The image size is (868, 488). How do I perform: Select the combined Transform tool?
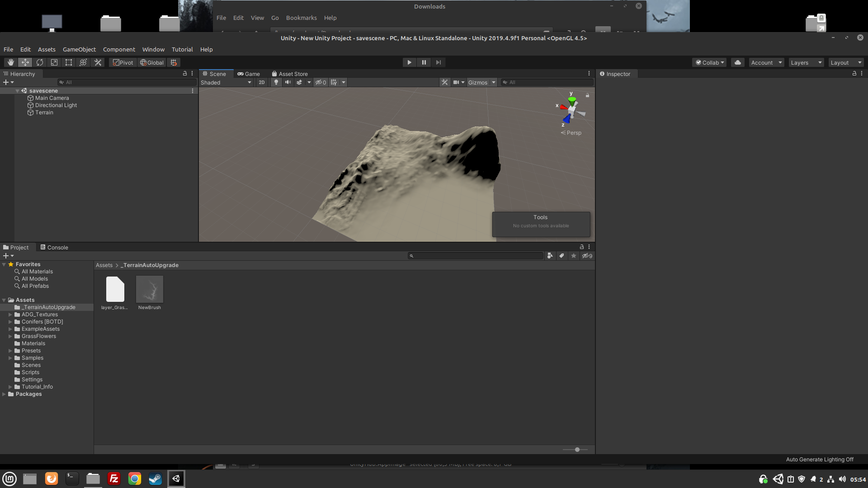coord(83,62)
